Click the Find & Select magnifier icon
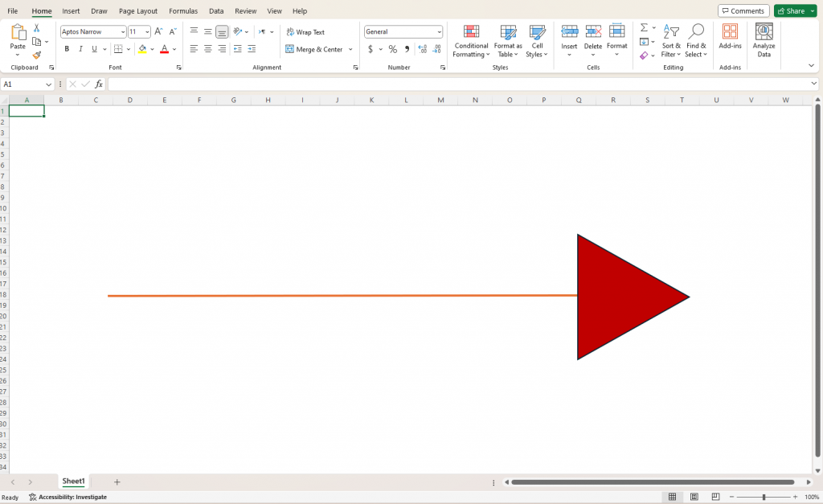Screen dimensions: 823x504 click(x=696, y=31)
